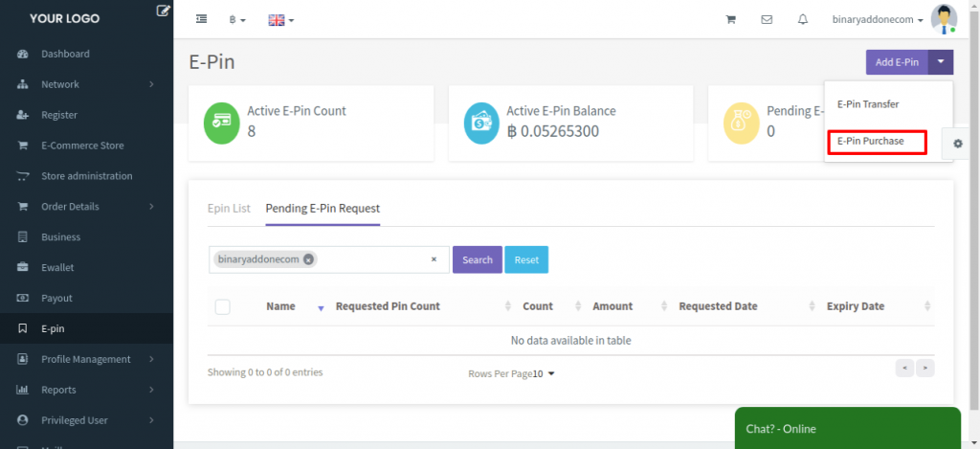This screenshot has height=449, width=980.
Task: Go to next table page
Action: coord(925,369)
